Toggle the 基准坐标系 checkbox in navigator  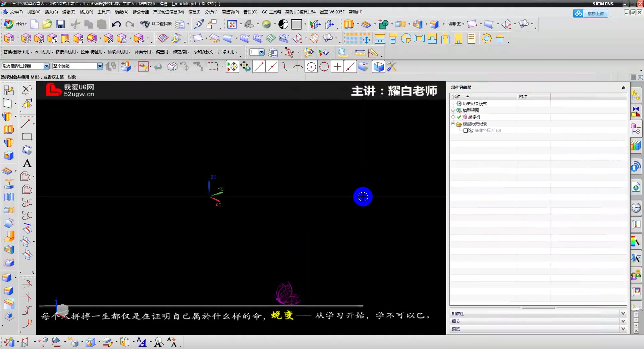pos(466,131)
